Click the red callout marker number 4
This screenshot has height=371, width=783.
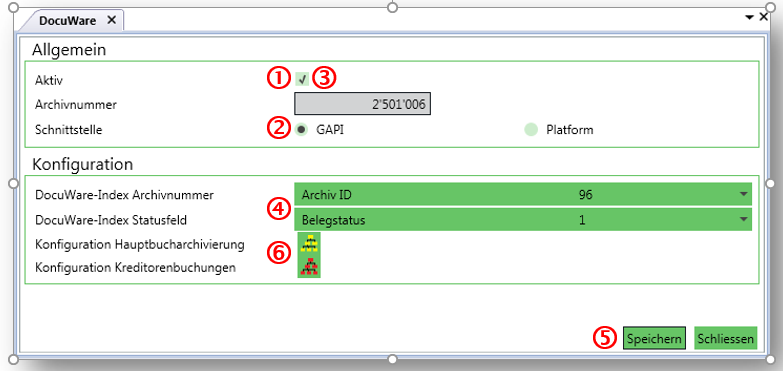[278, 208]
